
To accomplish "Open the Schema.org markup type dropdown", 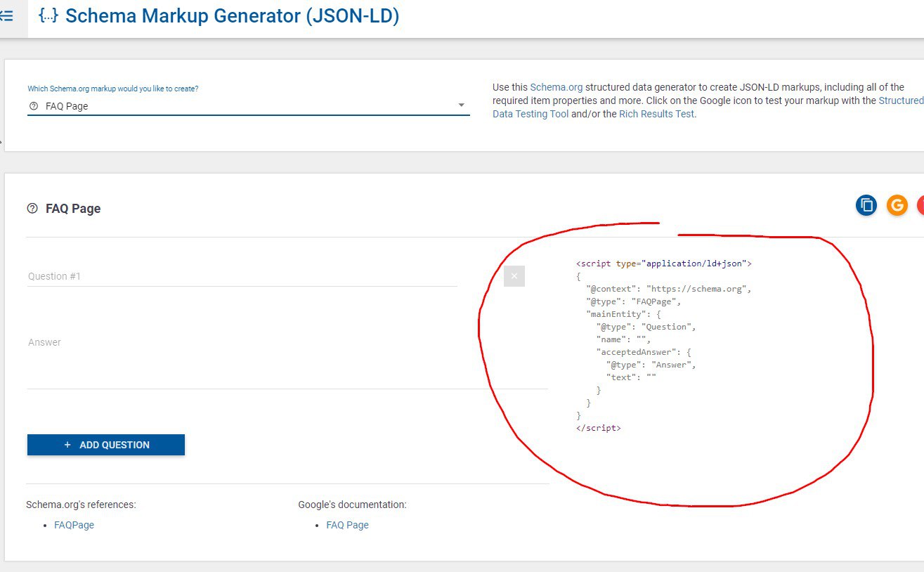I will coord(248,106).
